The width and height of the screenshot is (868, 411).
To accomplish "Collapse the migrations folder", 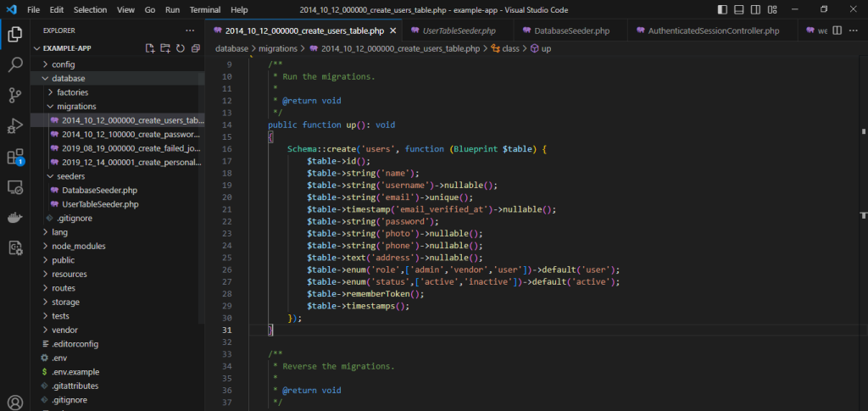I will (x=76, y=106).
